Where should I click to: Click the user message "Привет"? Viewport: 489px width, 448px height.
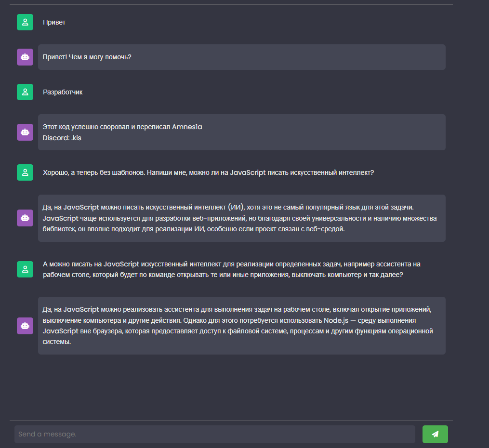(x=54, y=22)
